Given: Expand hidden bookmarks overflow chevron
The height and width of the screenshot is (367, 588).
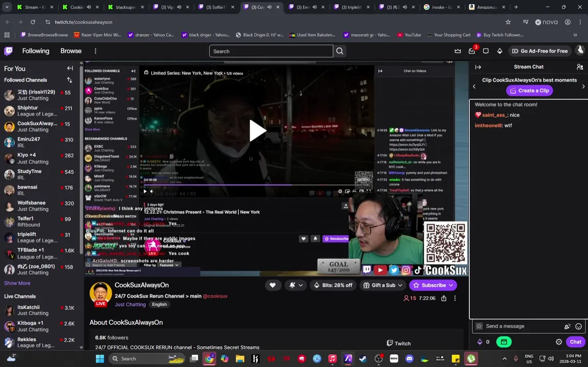Looking at the screenshot, I should (x=575, y=35).
